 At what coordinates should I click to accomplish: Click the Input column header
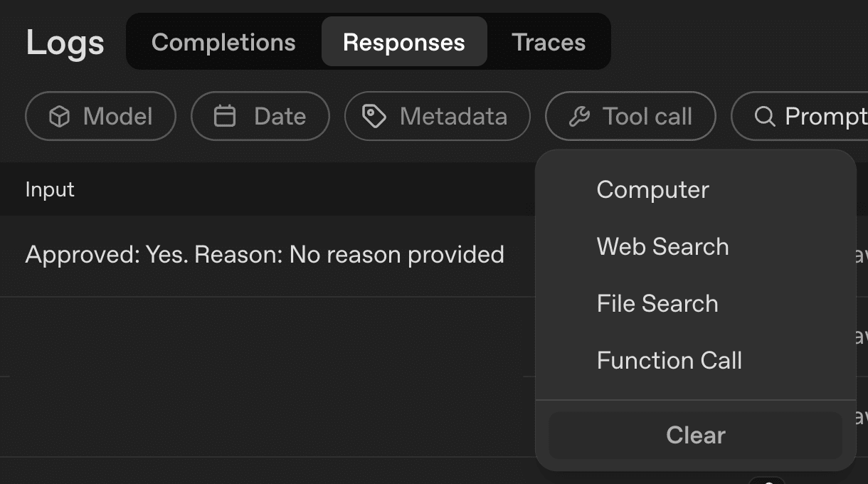click(x=50, y=189)
